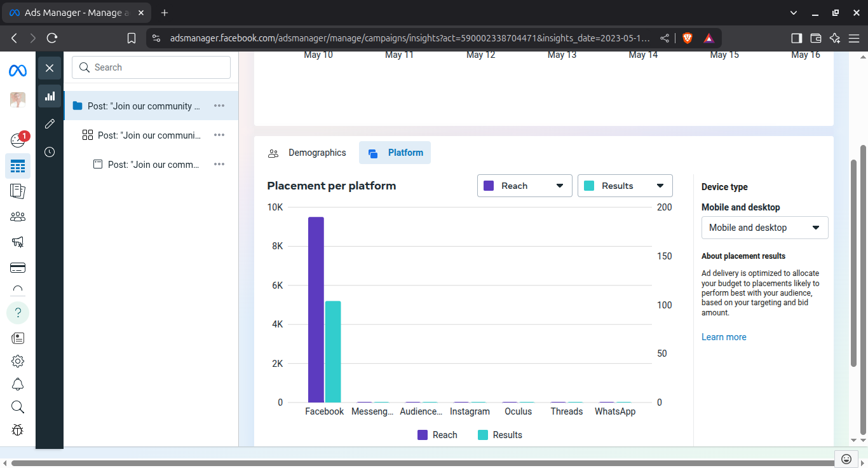
Task: Open the news feed icon in sidebar
Action: click(18, 338)
